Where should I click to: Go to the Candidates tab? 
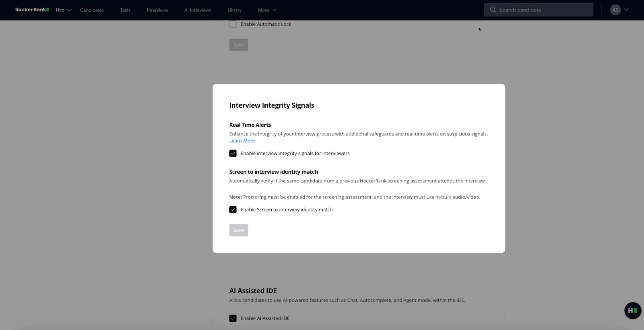(x=92, y=10)
